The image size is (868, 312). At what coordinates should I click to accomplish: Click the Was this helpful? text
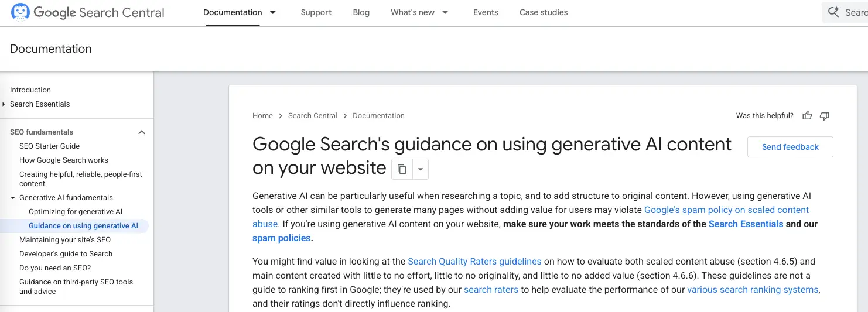765,116
